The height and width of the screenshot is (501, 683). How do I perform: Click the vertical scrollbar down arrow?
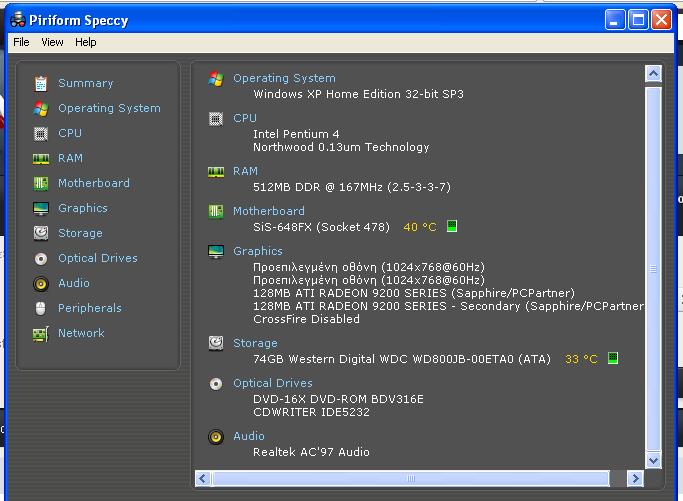click(x=653, y=460)
